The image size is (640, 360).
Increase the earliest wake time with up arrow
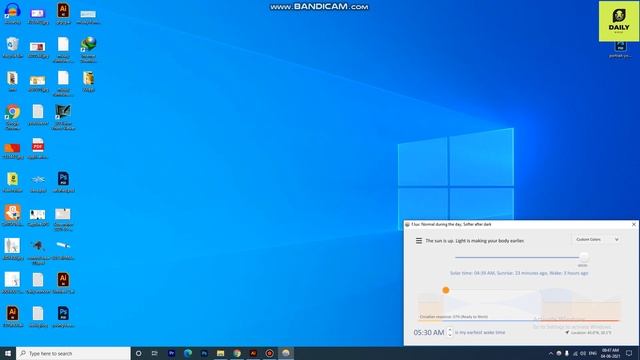[x=450, y=330]
